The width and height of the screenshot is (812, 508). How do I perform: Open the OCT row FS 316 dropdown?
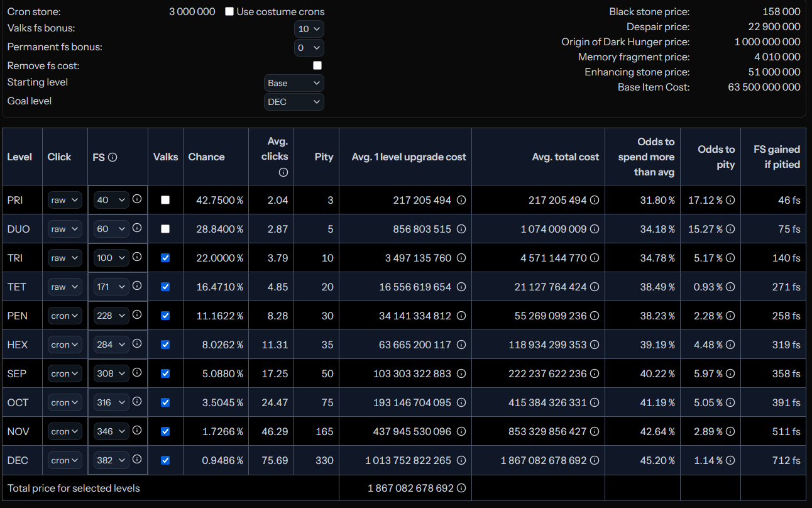[111, 402]
